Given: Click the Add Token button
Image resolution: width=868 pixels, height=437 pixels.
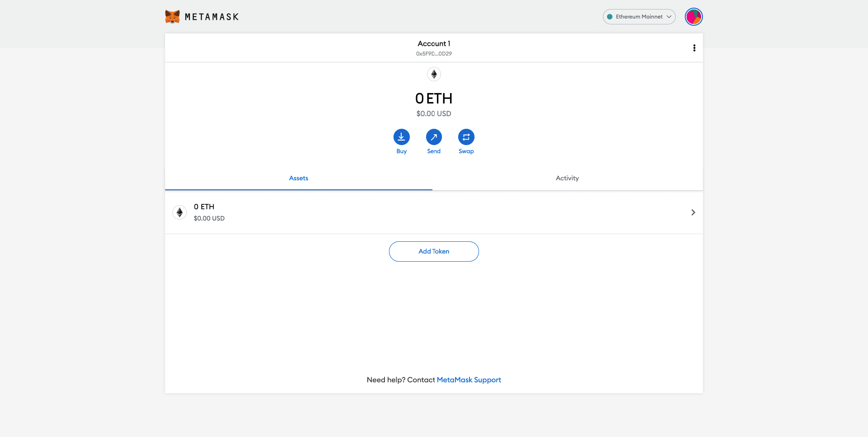Looking at the screenshot, I should point(434,251).
